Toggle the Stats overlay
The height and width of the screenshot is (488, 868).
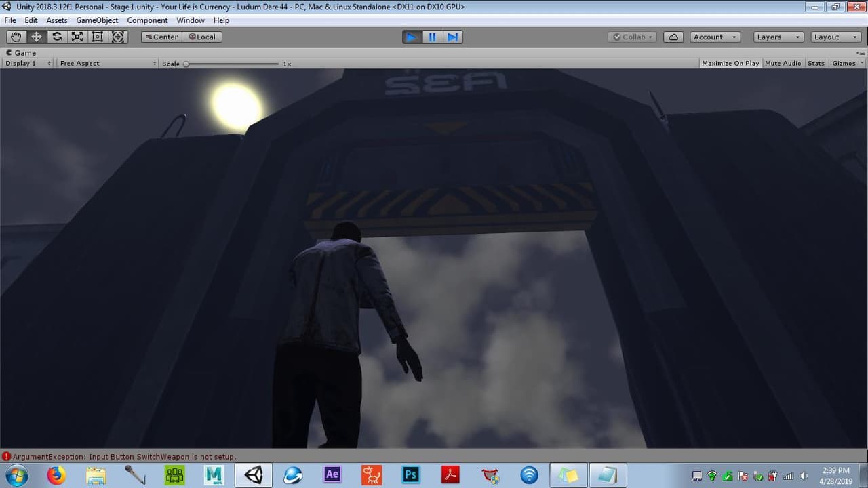click(816, 63)
